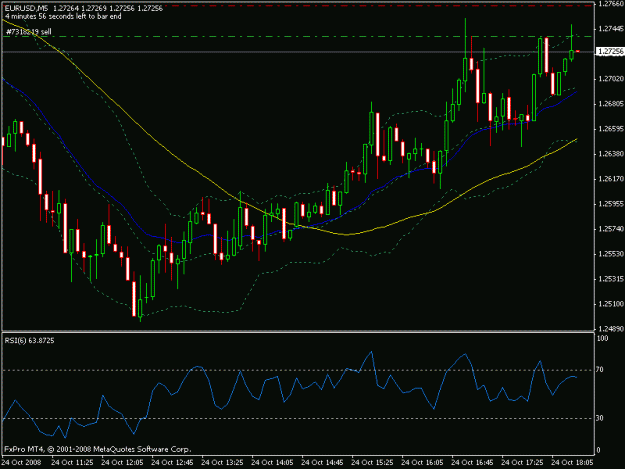Click time axis label 24 Oct 16:45

coord(472,463)
